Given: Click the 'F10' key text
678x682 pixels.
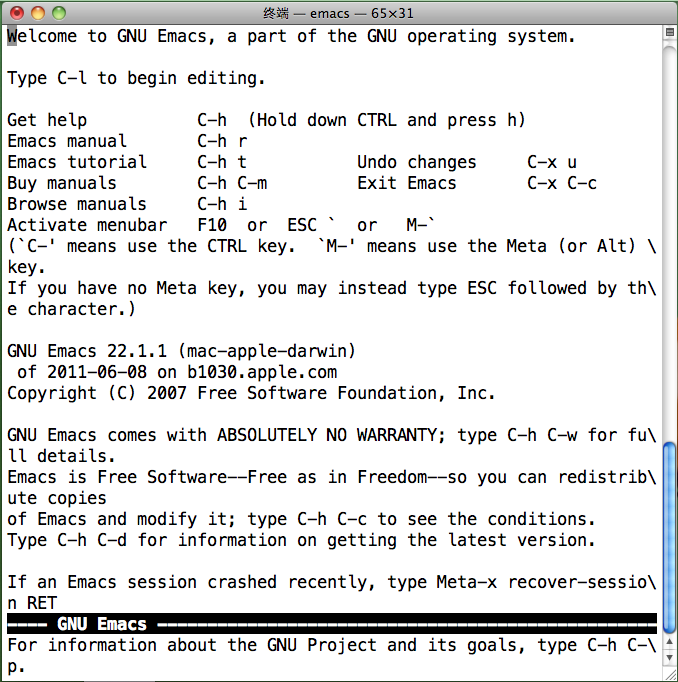Looking at the screenshot, I should 212,225.
